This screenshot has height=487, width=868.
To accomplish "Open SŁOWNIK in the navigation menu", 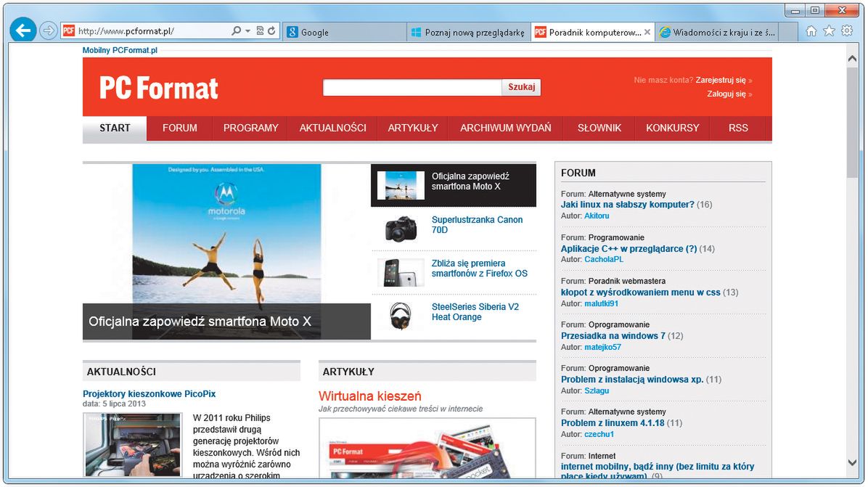I will click(599, 128).
